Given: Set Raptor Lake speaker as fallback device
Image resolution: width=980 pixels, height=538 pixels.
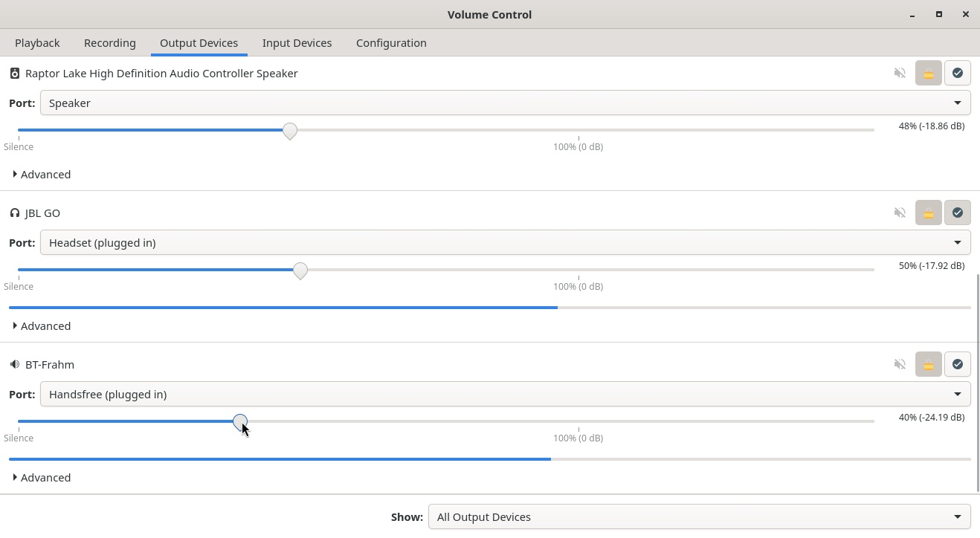Looking at the screenshot, I should [x=957, y=73].
